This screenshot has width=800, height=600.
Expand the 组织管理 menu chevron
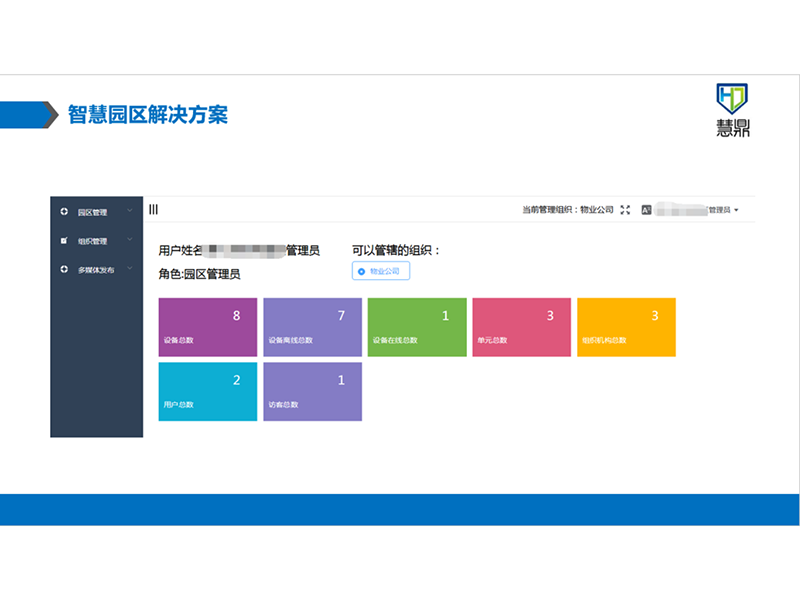[130, 240]
